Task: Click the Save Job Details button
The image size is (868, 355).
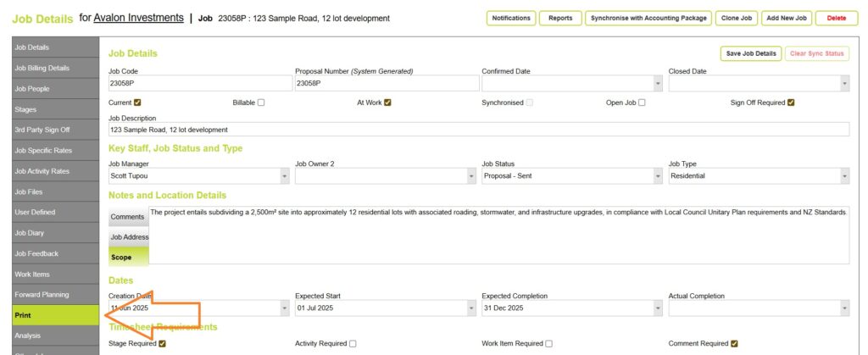Action: 749,53
